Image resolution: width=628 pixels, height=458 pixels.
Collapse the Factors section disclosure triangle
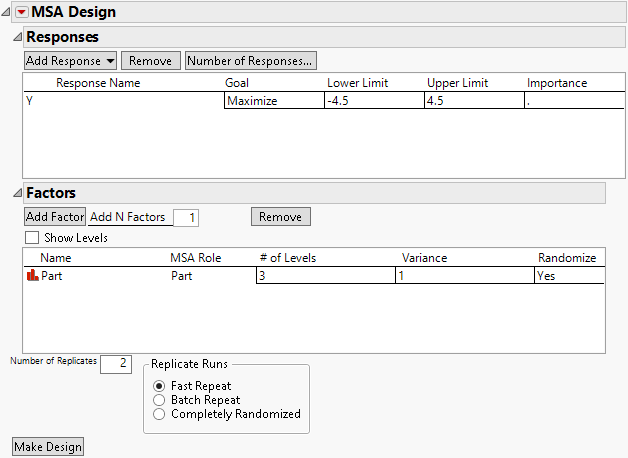16,193
